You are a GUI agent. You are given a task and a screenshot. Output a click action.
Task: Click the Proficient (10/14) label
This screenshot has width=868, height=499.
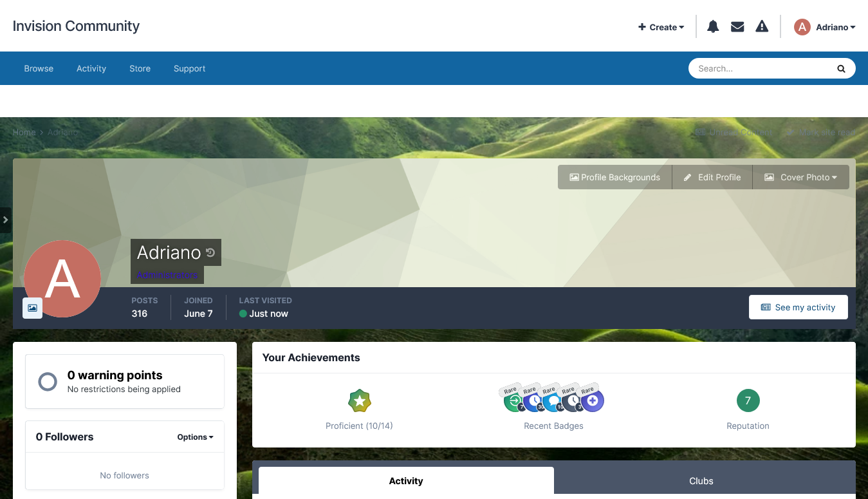pos(359,426)
